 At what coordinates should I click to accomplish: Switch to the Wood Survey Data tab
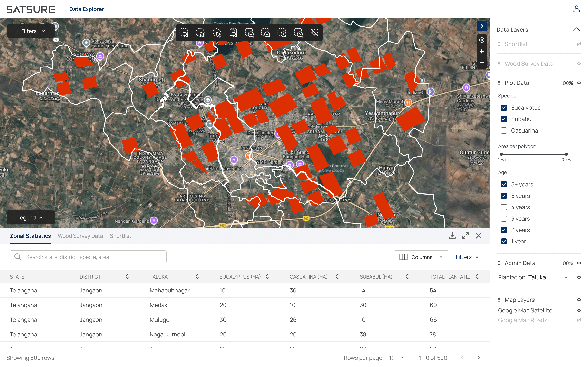pos(80,236)
